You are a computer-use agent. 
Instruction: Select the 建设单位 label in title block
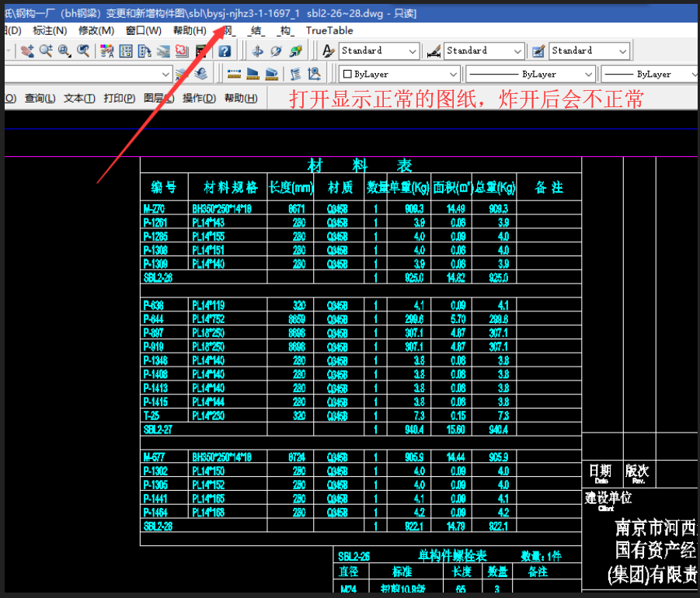[608, 497]
